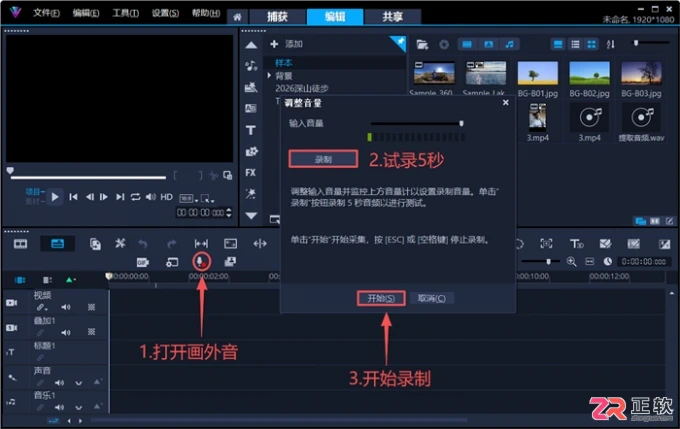The image size is (680, 429).
Task: Redo the last undone action
Action: click(172, 244)
